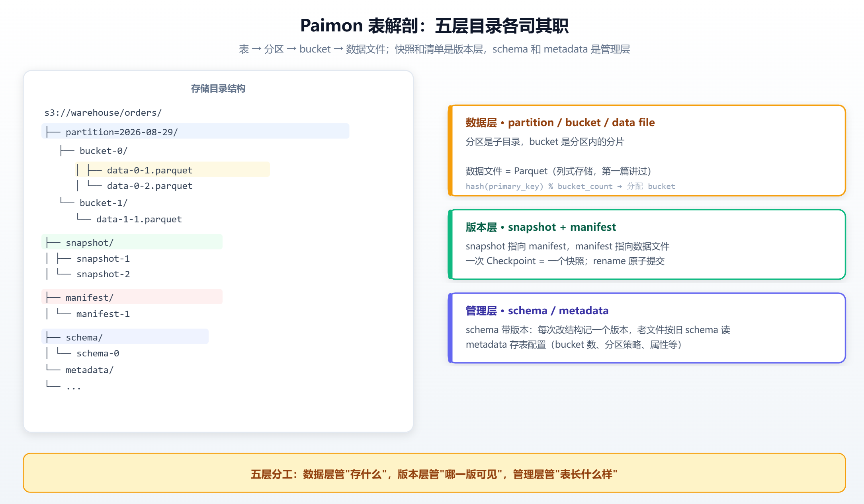Click the line starting "metadata 存表配置"
This screenshot has height=504, width=864.
574,344
